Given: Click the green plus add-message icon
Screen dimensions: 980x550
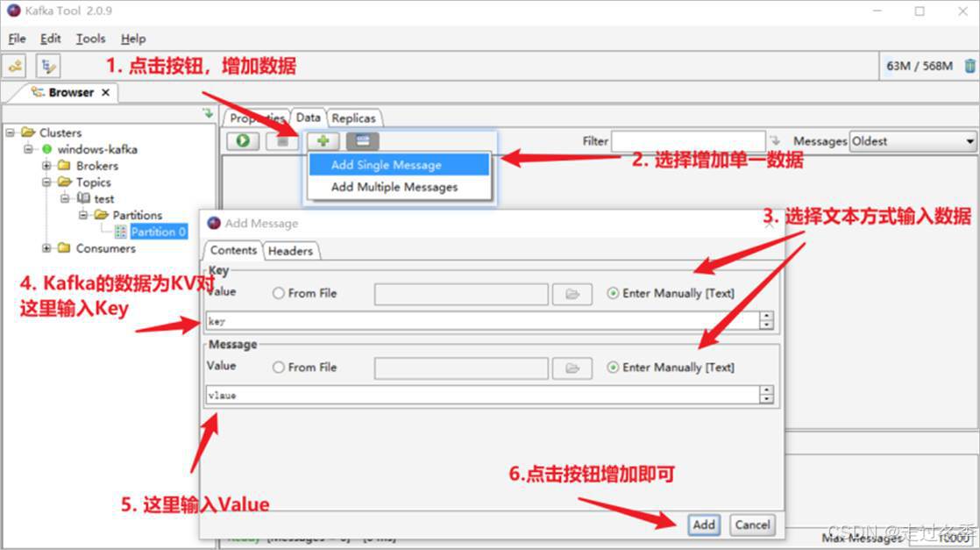Looking at the screenshot, I should 323,140.
